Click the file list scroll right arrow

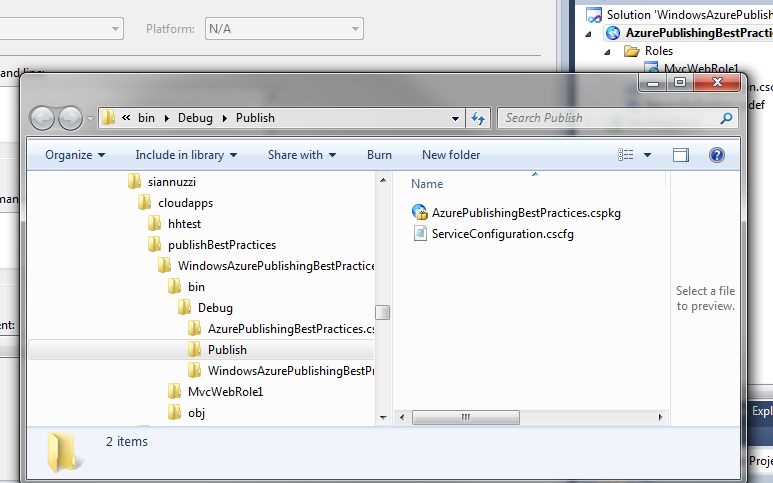click(660, 417)
